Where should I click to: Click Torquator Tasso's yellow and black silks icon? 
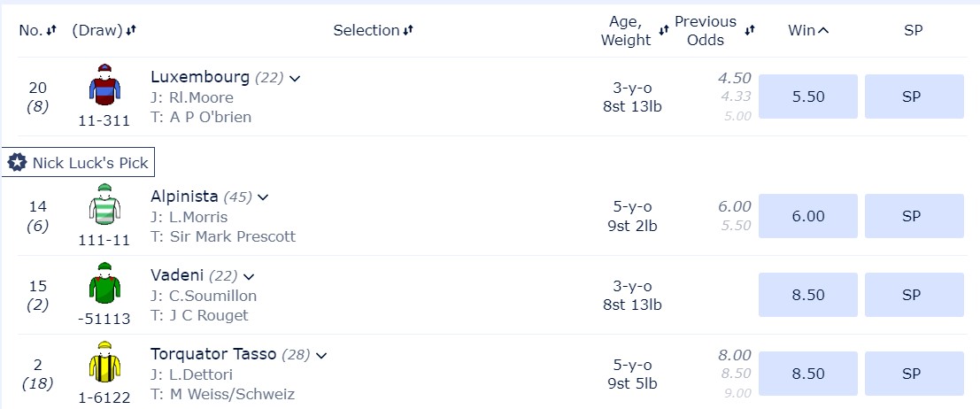point(104,362)
